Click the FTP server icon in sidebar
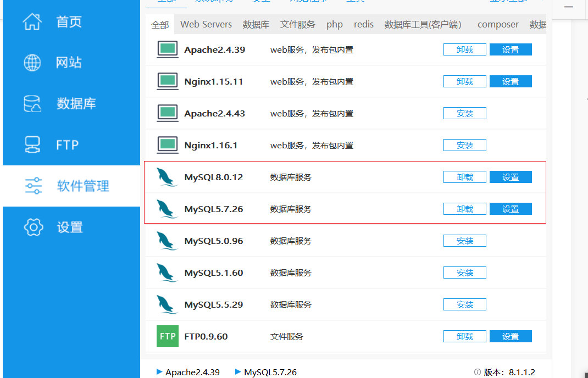Image resolution: width=588 pixels, height=378 pixels. (x=32, y=144)
